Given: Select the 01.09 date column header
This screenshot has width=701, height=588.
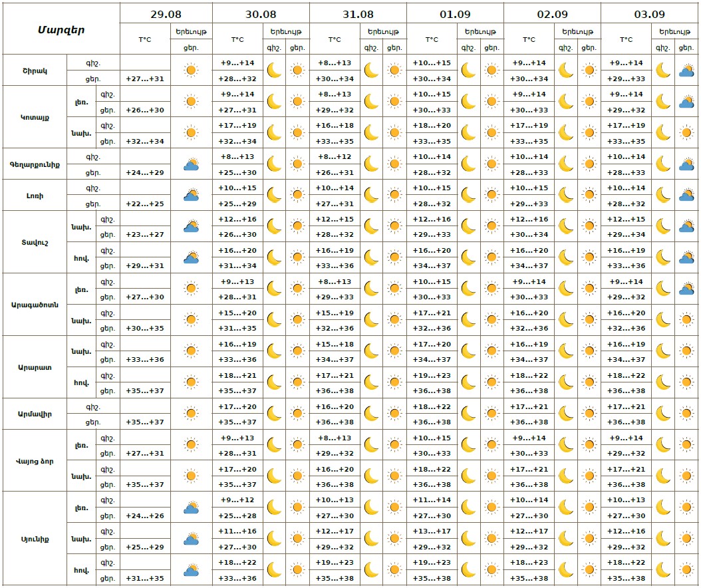Looking at the screenshot, I should pos(455,13).
